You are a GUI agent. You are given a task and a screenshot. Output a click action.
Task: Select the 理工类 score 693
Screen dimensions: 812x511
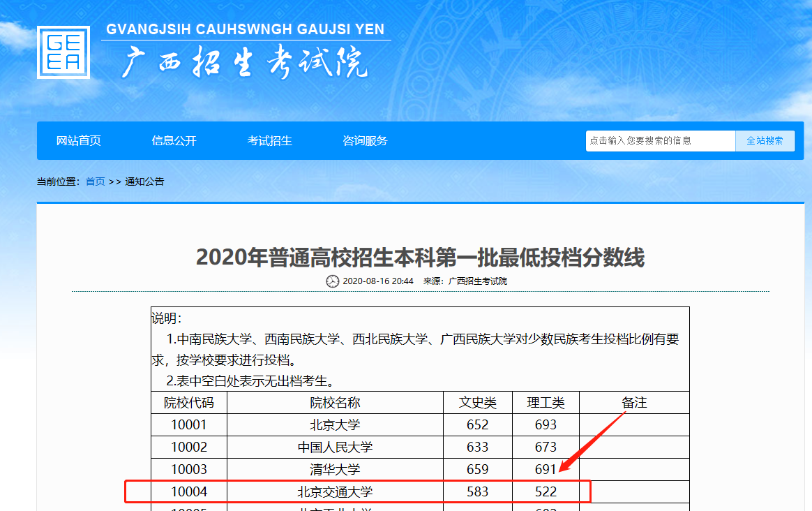coord(546,425)
